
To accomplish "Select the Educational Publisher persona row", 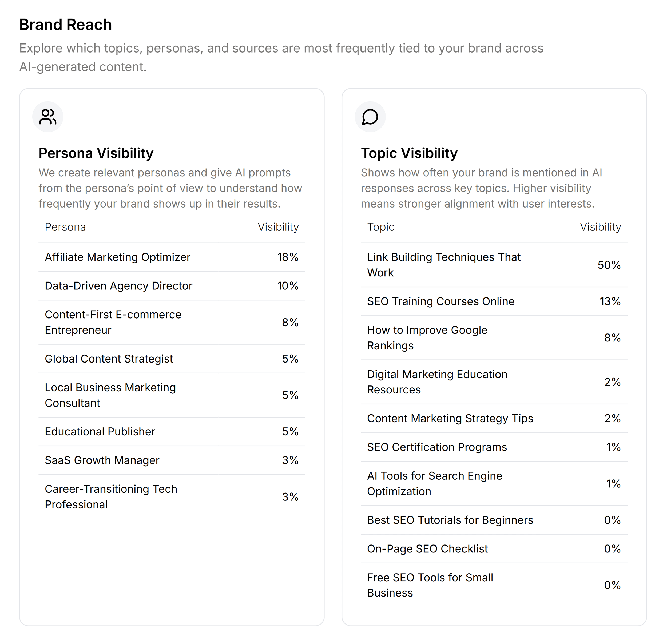I will [100, 431].
